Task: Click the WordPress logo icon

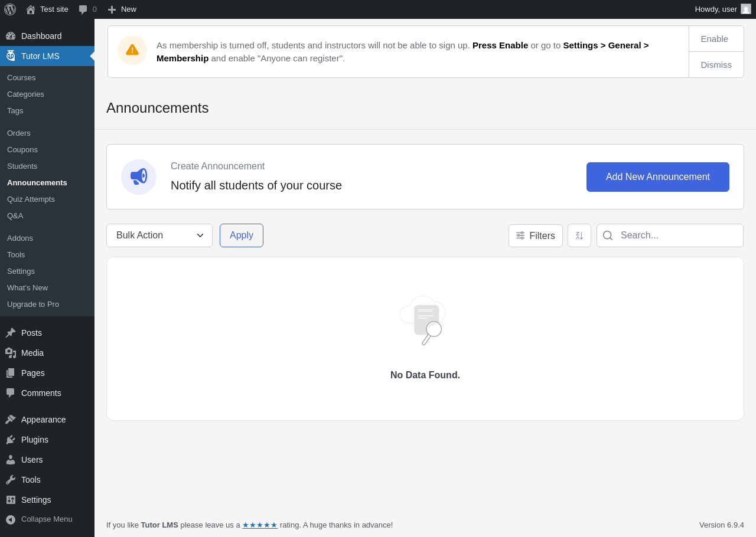Action: click(x=10, y=9)
